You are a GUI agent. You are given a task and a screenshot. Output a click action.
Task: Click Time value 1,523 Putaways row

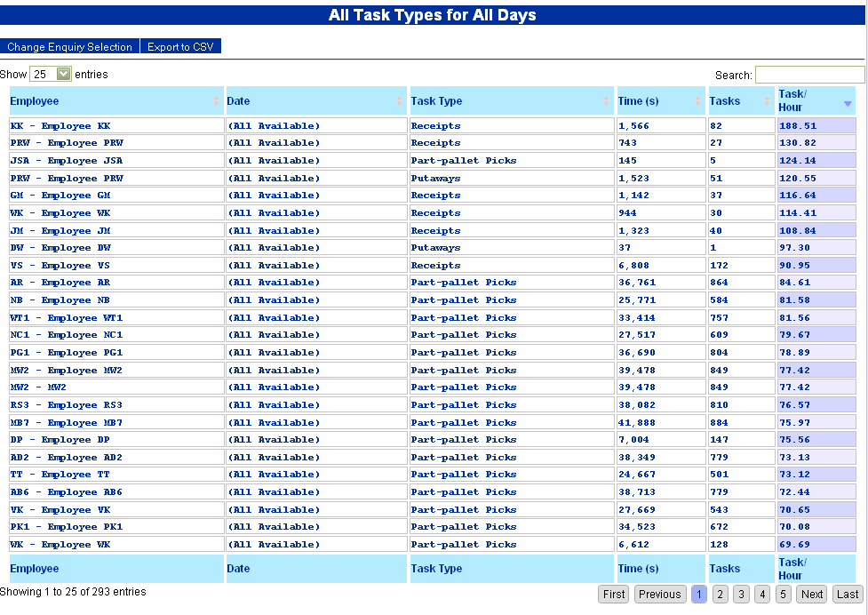pos(661,179)
